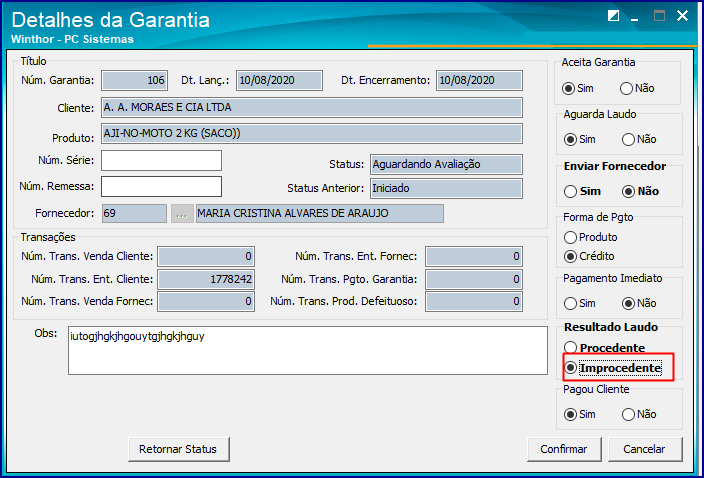Click Núm. Trans. Prod. Defeituoso field
The height and width of the screenshot is (478, 704).
tap(474, 301)
